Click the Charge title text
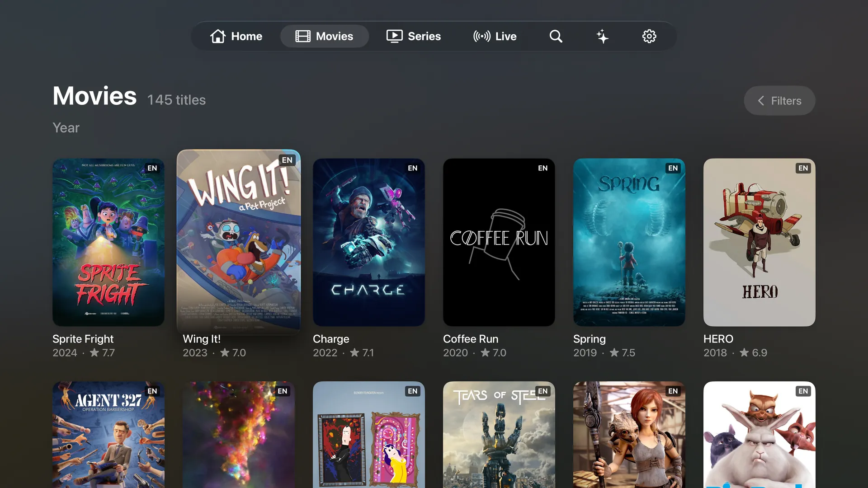Image resolution: width=868 pixels, height=488 pixels. click(x=331, y=339)
